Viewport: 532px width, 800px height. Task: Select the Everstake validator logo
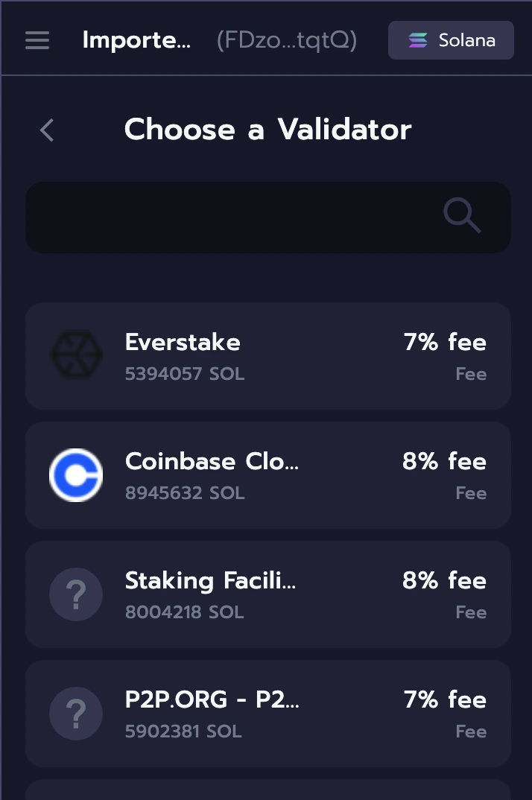76,355
